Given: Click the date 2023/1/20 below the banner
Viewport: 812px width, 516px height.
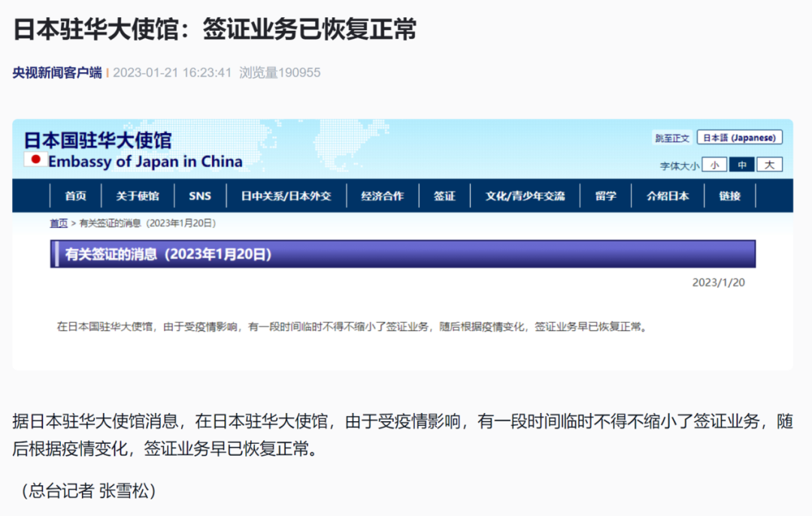Looking at the screenshot, I should coord(718,282).
